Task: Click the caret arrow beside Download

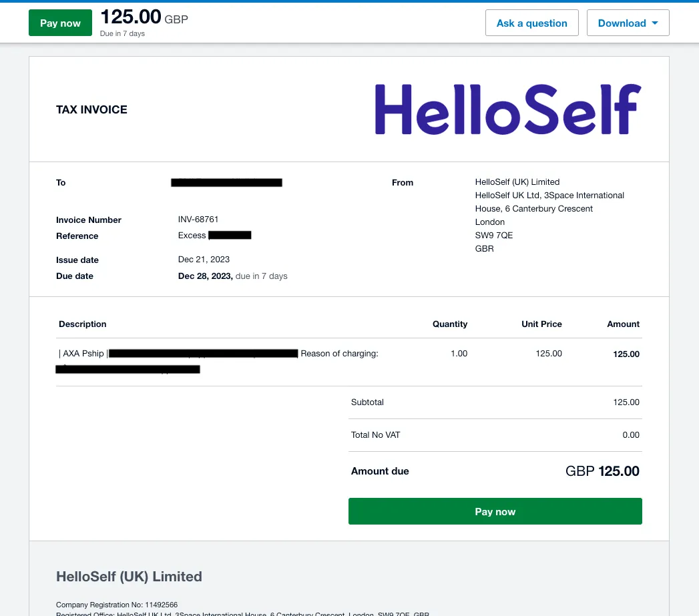Action: pyautogui.click(x=655, y=23)
